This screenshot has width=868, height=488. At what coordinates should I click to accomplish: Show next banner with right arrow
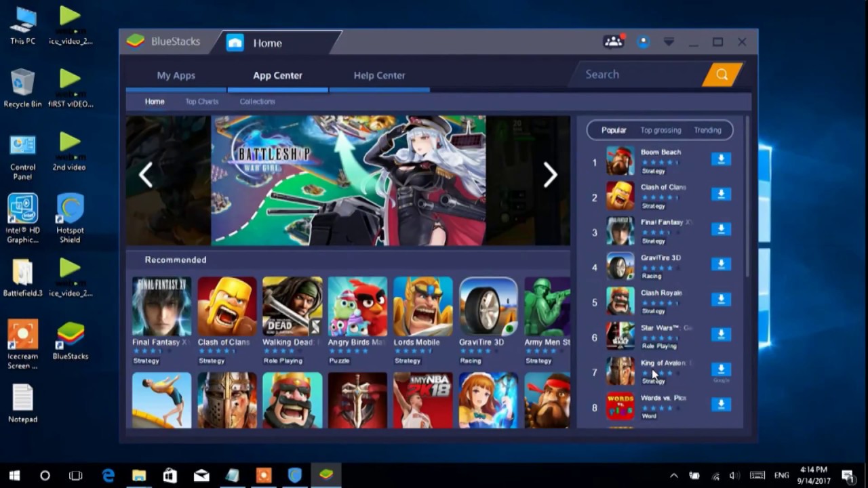tap(550, 175)
